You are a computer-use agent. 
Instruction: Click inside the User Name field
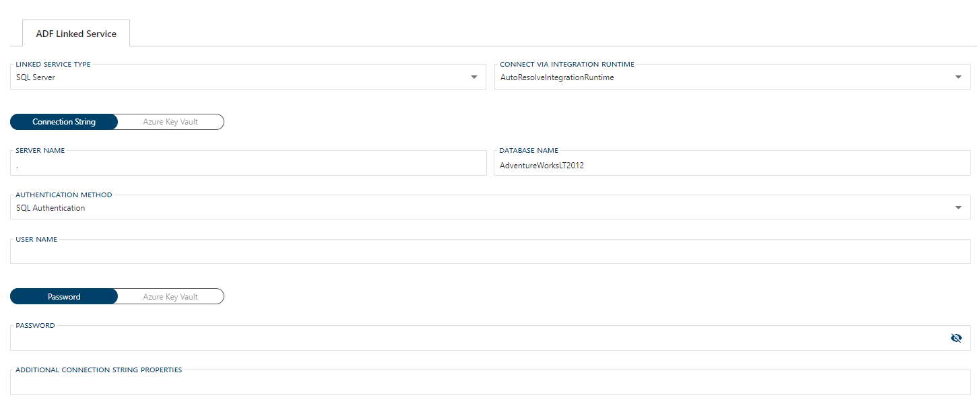485,252
